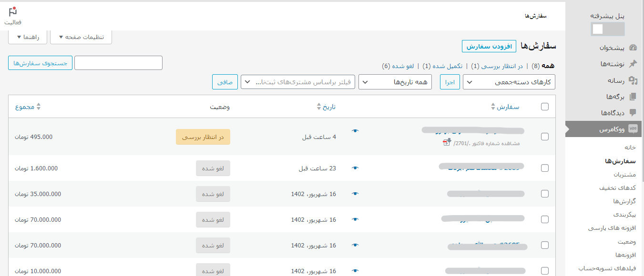The width and height of the screenshot is (644, 276).
Task: Open coupons (کدهای تخفیف) submenu item
Action: click(x=618, y=188)
